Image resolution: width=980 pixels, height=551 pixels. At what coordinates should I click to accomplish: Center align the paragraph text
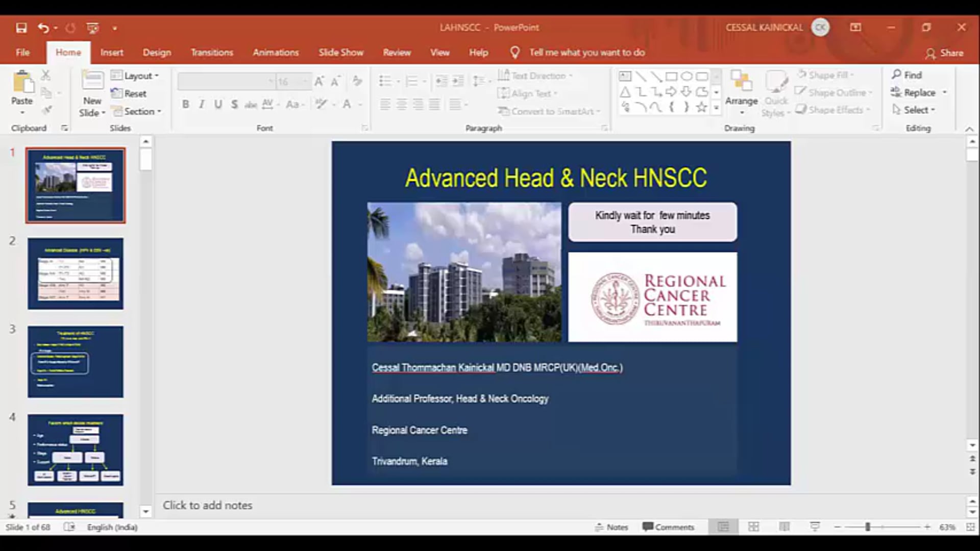tap(401, 105)
